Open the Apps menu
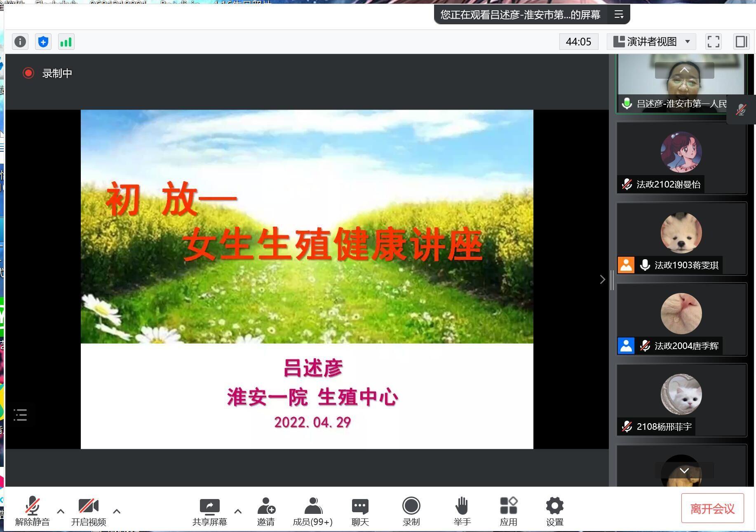This screenshot has width=756, height=532. tap(508, 511)
